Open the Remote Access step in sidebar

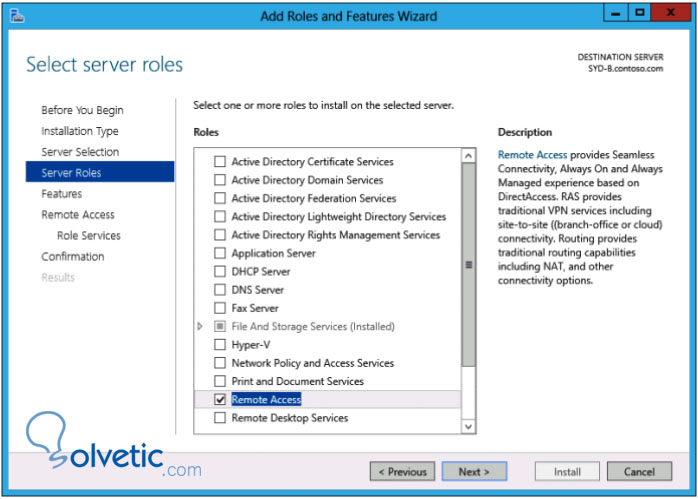[78, 215]
